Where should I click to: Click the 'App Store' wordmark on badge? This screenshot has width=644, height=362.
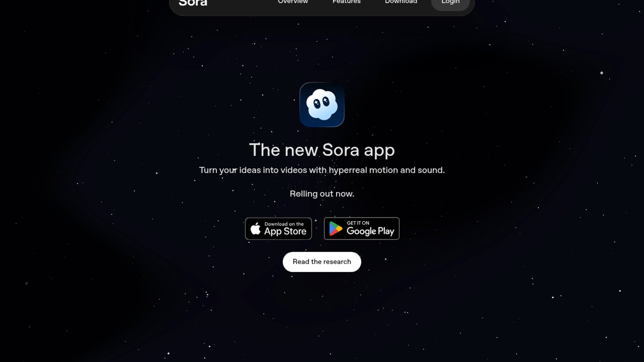[285, 232]
